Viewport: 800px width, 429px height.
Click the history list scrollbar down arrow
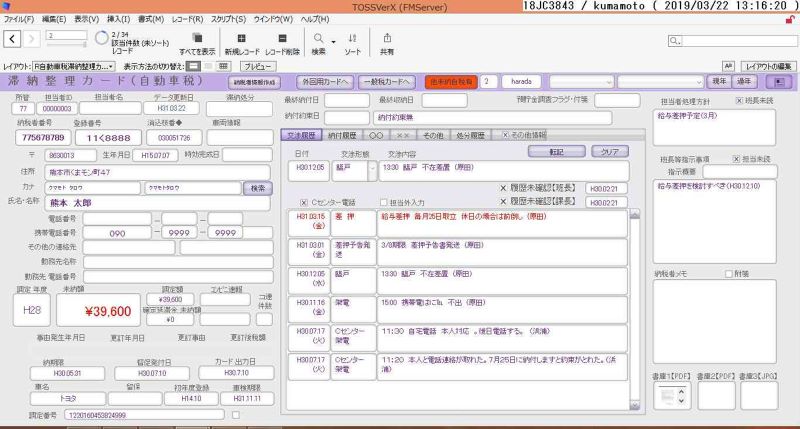click(634, 406)
